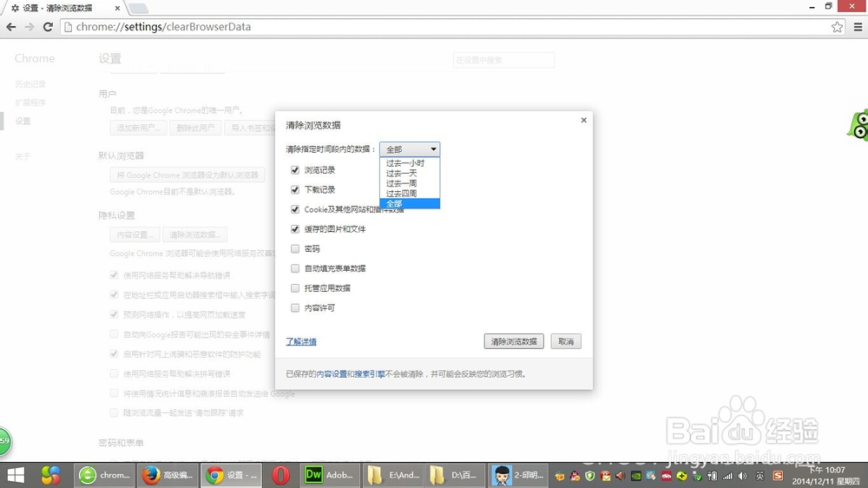The width and height of the screenshot is (868, 488).
Task: Close the 清除浏览数据 dialog with the X
Action: coord(583,120)
